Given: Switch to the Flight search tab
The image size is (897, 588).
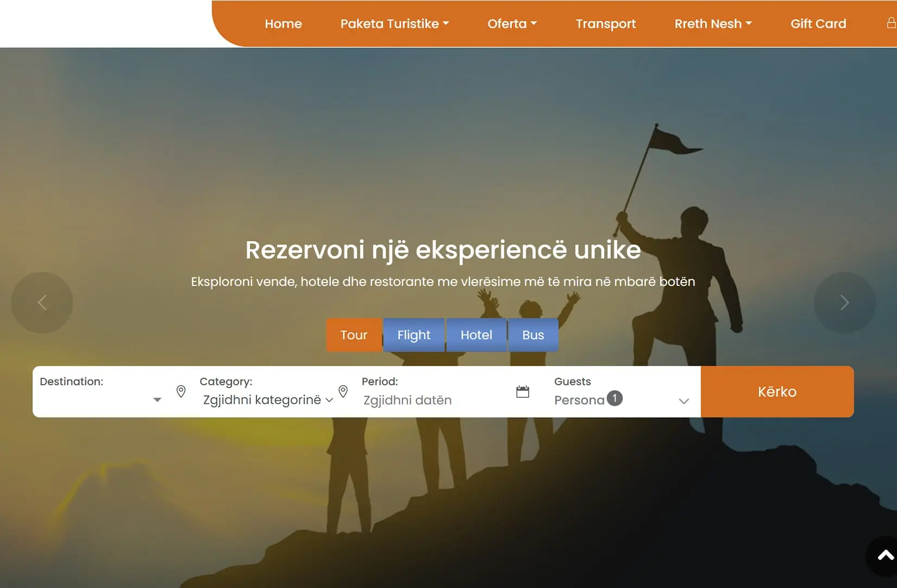Looking at the screenshot, I should [414, 335].
